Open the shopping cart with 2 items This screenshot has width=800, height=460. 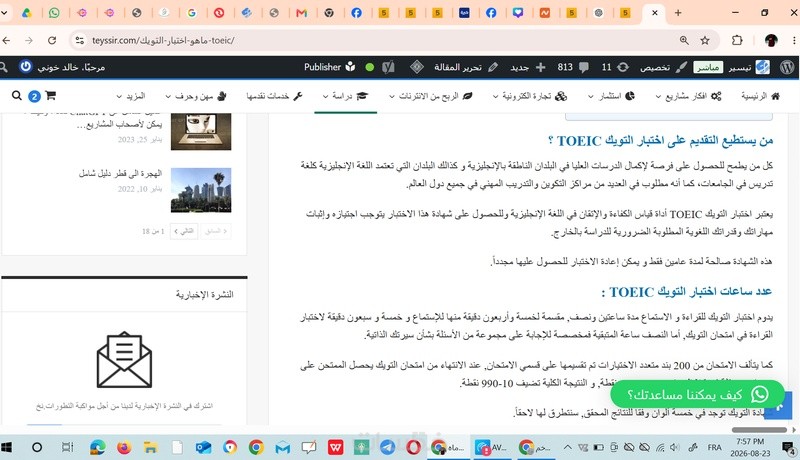coord(50,95)
